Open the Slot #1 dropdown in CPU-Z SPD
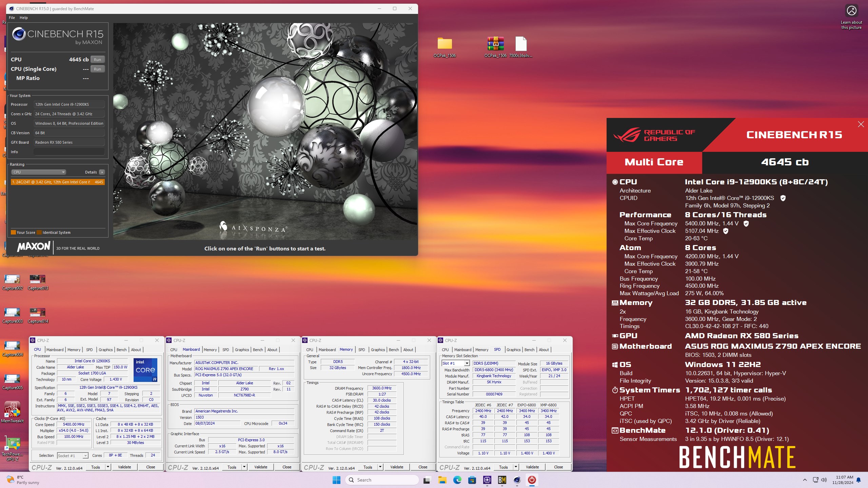This screenshot has height=488, width=868. click(x=455, y=363)
